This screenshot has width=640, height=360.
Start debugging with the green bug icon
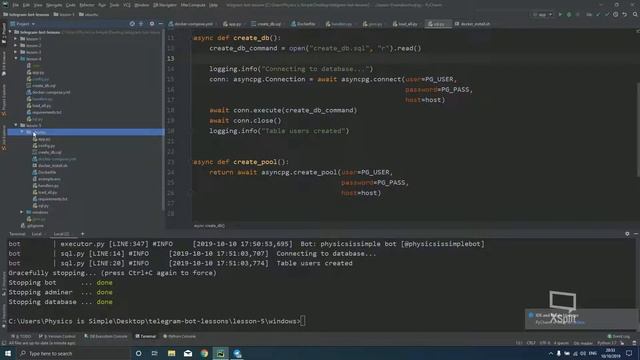569,14
